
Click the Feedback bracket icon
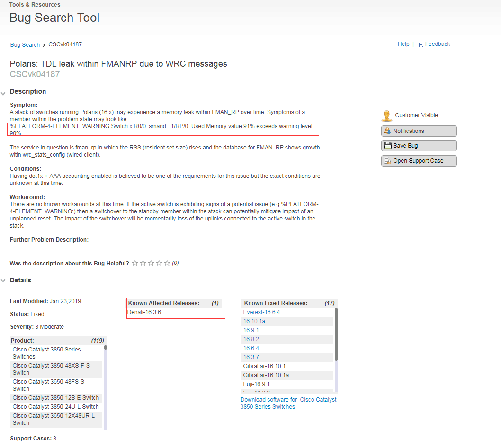tap(421, 44)
